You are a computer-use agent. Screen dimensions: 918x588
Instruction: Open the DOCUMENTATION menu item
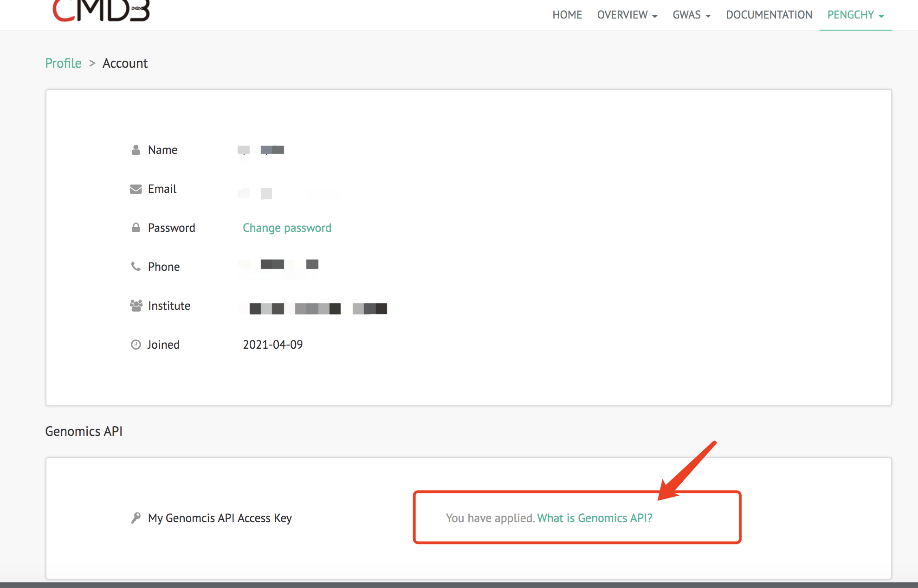tap(769, 15)
